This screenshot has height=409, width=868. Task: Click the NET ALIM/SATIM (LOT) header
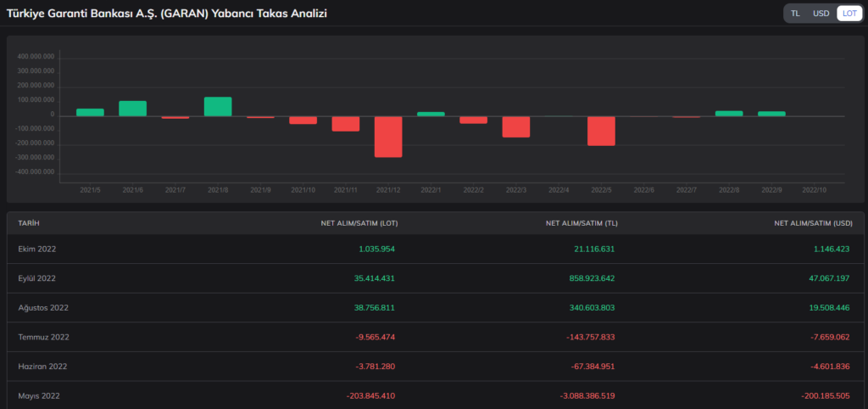[x=359, y=223]
